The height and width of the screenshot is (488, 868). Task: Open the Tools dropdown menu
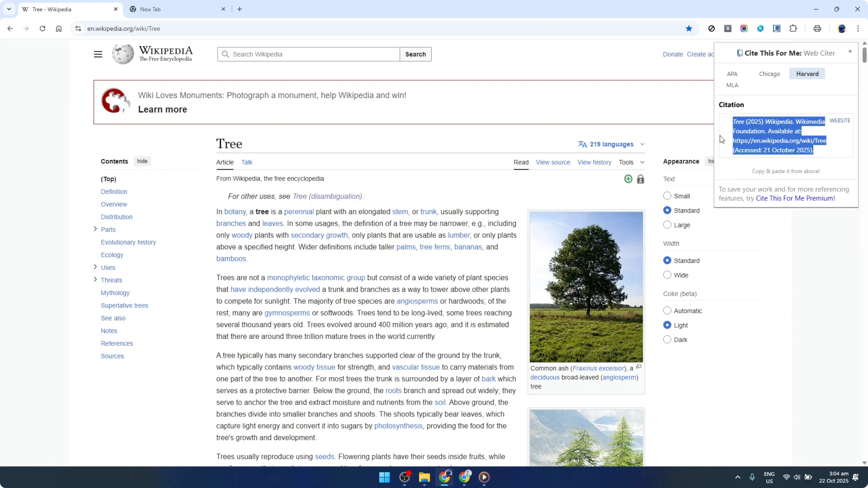point(631,162)
